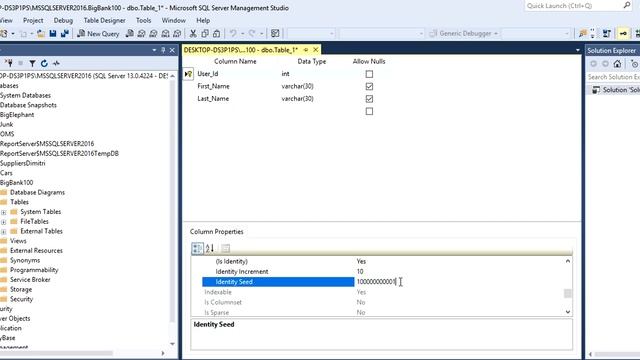Click the Filter funnel icon in Object Explorer
Image resolution: width=640 pixels, height=360 pixels.
[x=32, y=63]
